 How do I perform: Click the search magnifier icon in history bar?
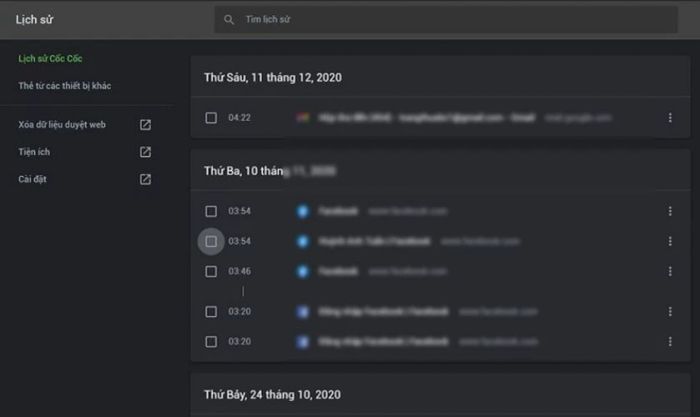230,19
